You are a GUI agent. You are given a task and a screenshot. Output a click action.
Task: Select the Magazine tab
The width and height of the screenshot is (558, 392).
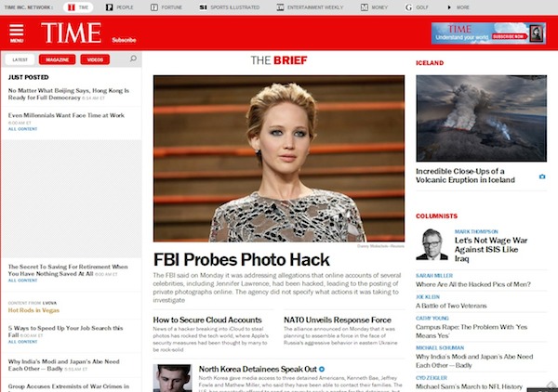[58, 59]
